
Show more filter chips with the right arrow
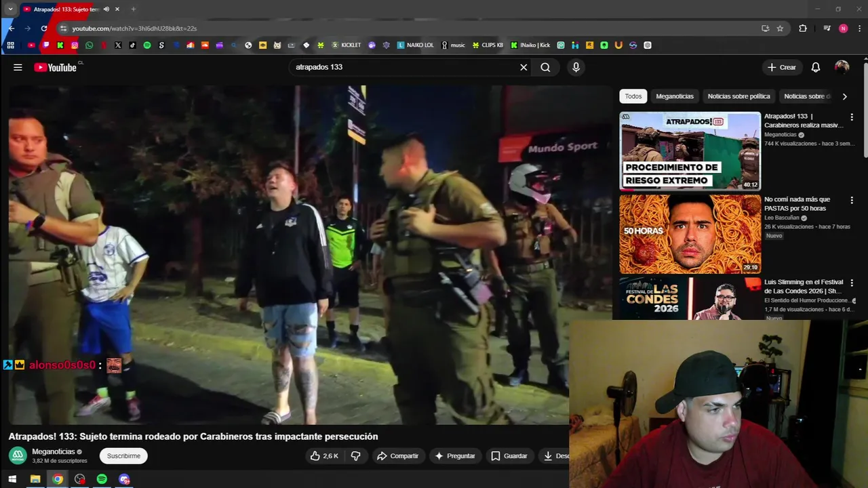click(x=844, y=96)
